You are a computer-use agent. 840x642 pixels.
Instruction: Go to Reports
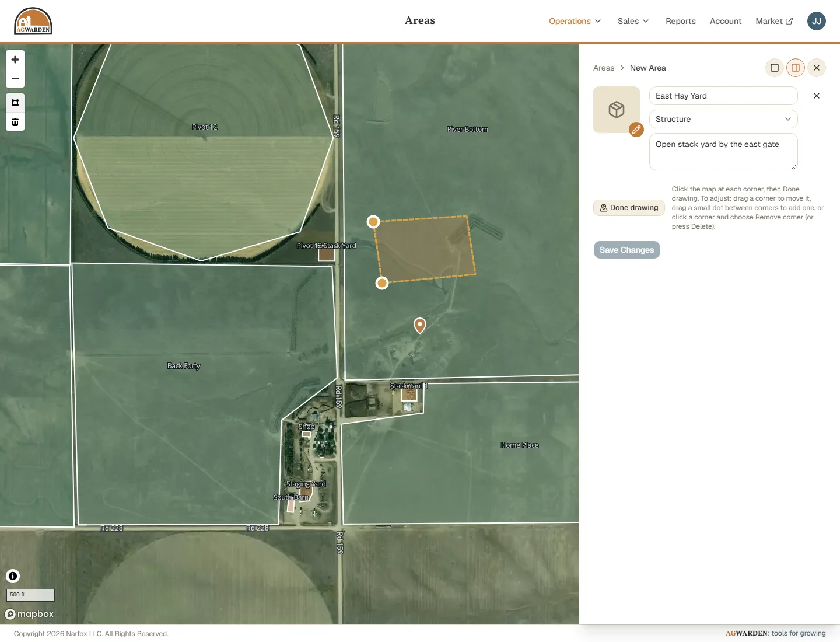(681, 21)
